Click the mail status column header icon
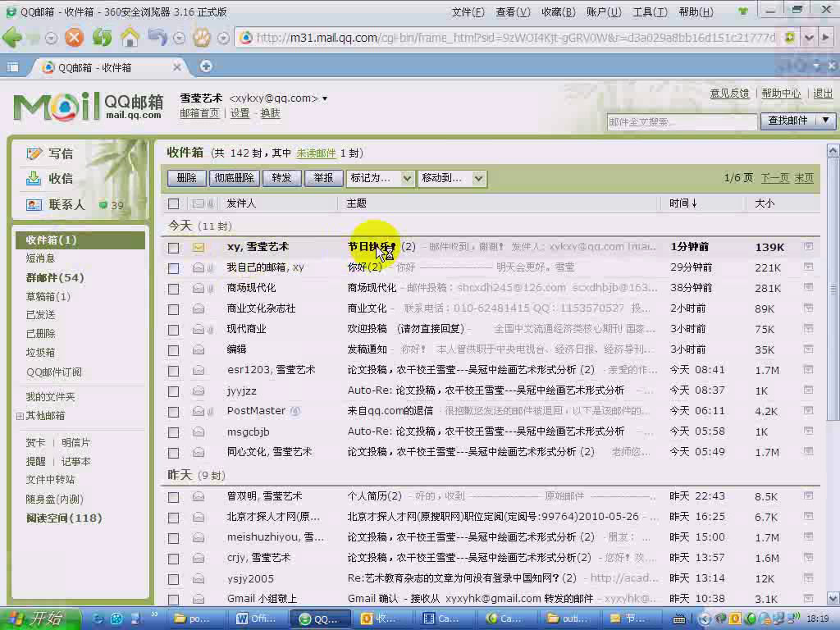The width and height of the screenshot is (840, 630). pyautogui.click(x=199, y=203)
